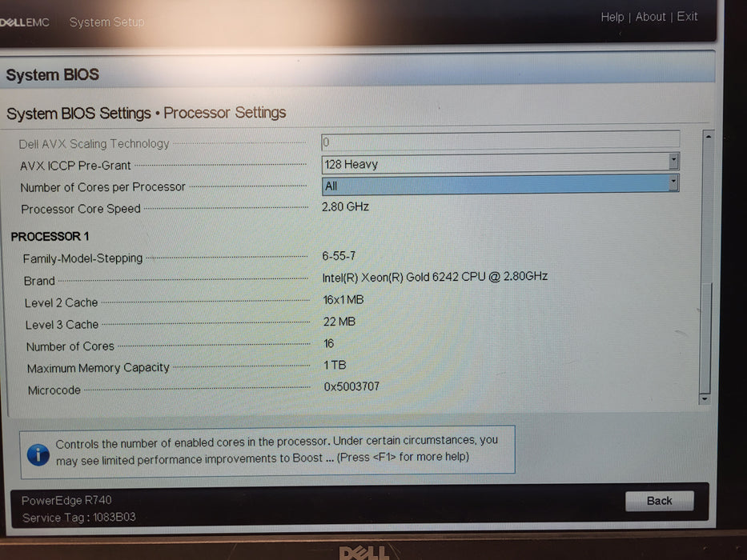Click the Family-Model-Stepping label

pyautogui.click(x=83, y=258)
